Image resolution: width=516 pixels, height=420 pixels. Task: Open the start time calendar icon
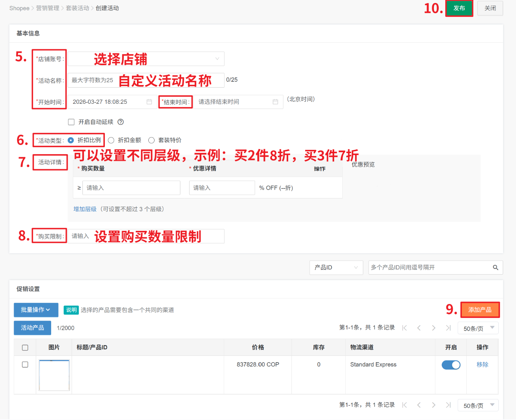pyautogui.click(x=149, y=102)
